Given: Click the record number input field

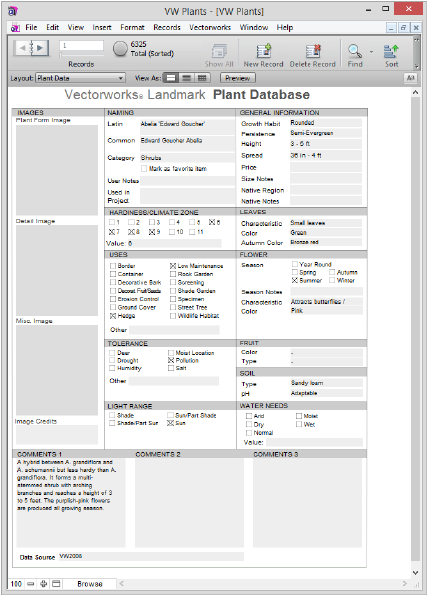Looking at the screenshot, I should 81,46.
